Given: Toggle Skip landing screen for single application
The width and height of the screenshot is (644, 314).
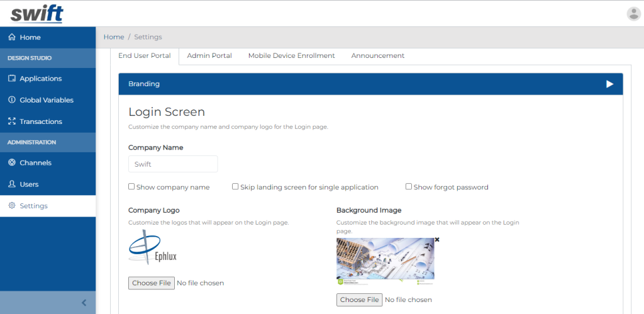Looking at the screenshot, I should (235, 187).
